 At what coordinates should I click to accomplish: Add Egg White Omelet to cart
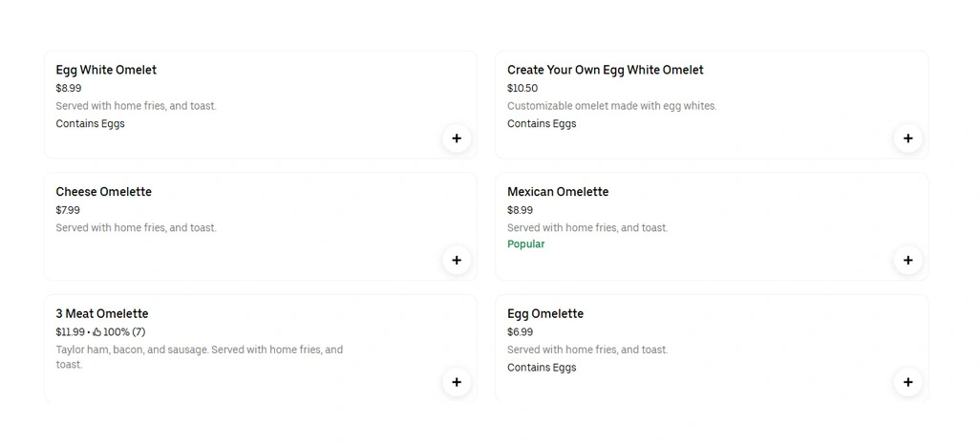457,138
